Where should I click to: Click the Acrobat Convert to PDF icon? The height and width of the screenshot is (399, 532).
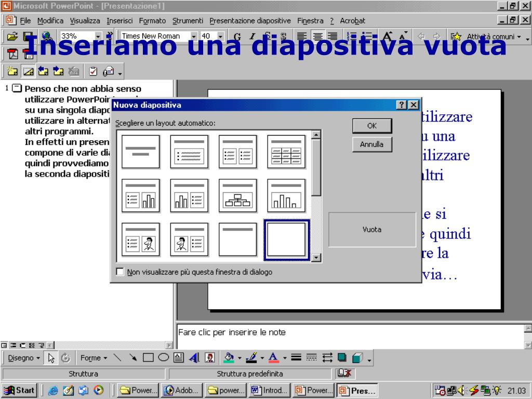pyautogui.click(x=12, y=54)
